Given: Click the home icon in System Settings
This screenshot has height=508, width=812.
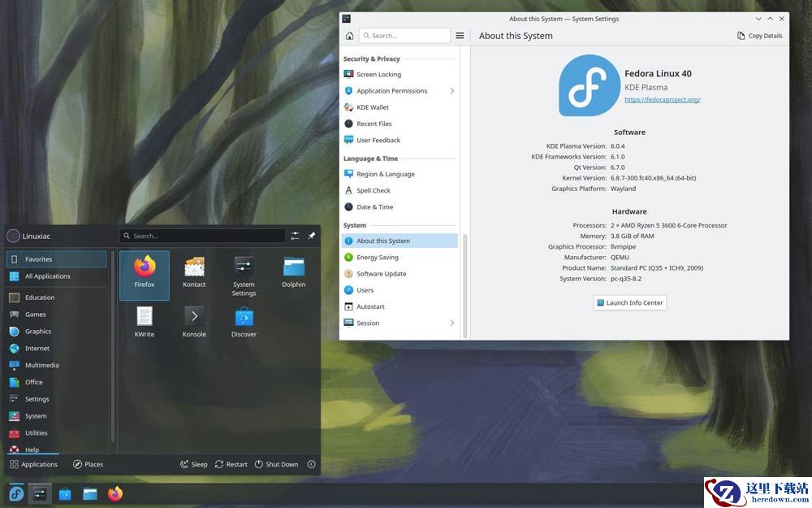Looking at the screenshot, I should pos(349,36).
